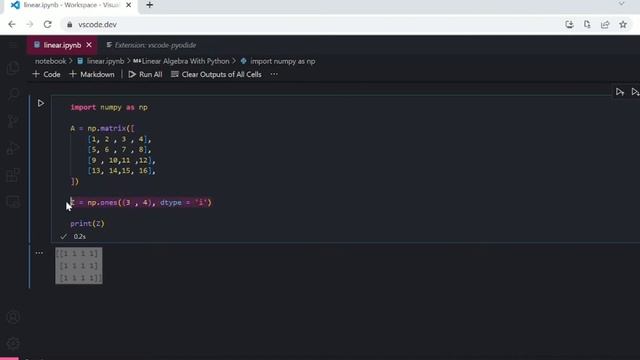The image size is (640, 360).
Task: Open the Extensions view
Action: point(13,175)
